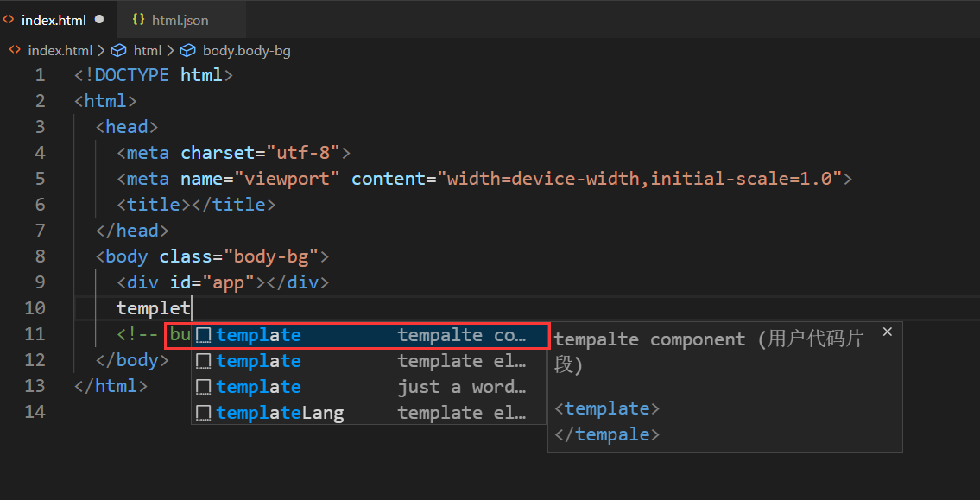Click the JSON braces icon on html.json tab
Image resolution: width=980 pixels, height=500 pixels.
pos(139,19)
